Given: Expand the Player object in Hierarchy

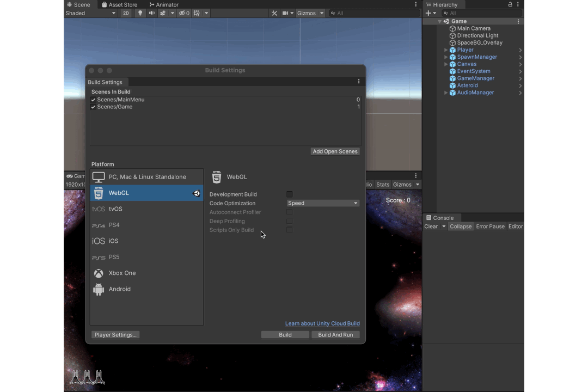Looking at the screenshot, I should [x=446, y=50].
